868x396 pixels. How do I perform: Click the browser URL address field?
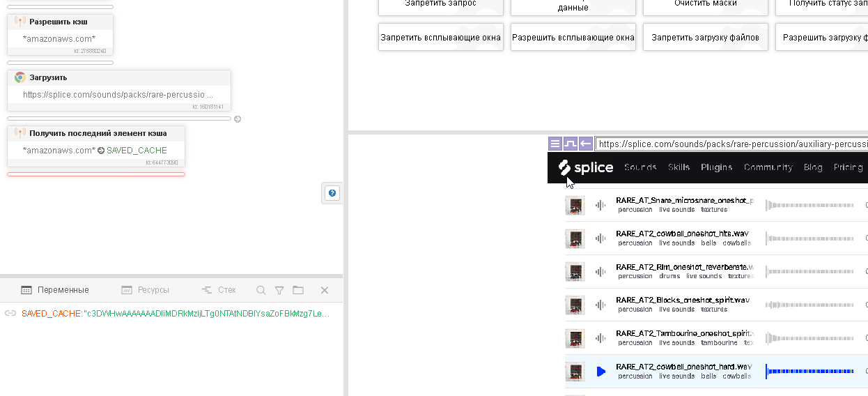tap(731, 144)
